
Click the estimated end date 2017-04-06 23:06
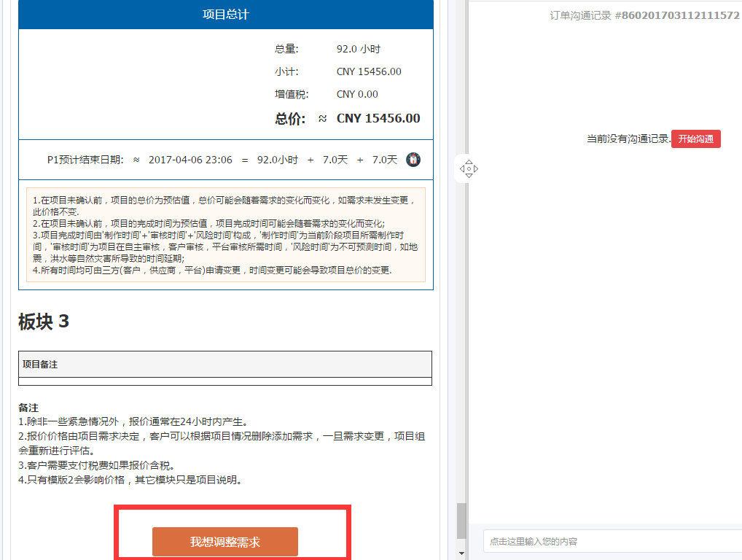(x=190, y=160)
